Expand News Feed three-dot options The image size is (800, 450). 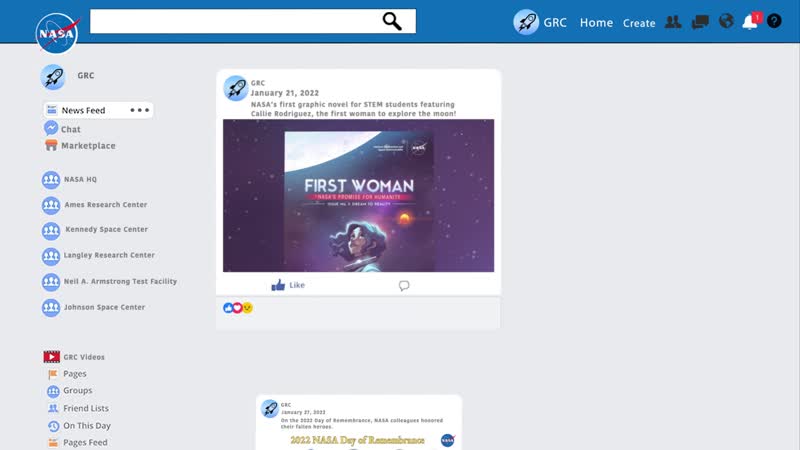point(140,110)
